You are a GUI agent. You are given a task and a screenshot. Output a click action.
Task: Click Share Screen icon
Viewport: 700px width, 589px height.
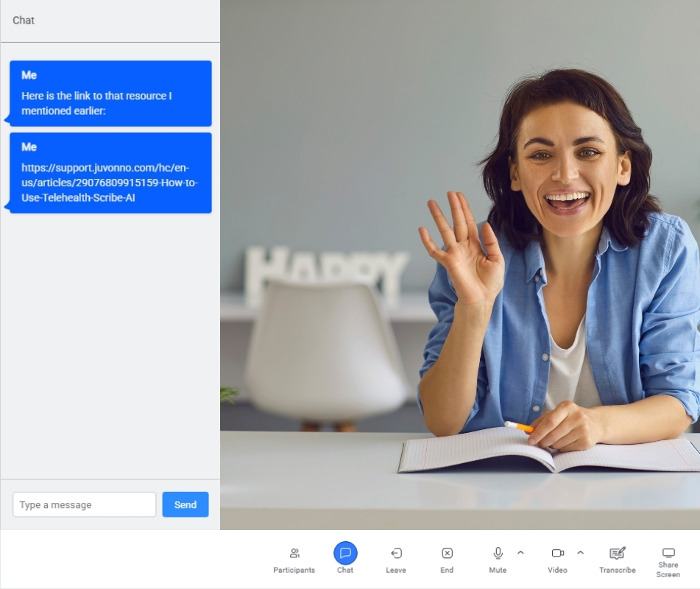click(668, 553)
